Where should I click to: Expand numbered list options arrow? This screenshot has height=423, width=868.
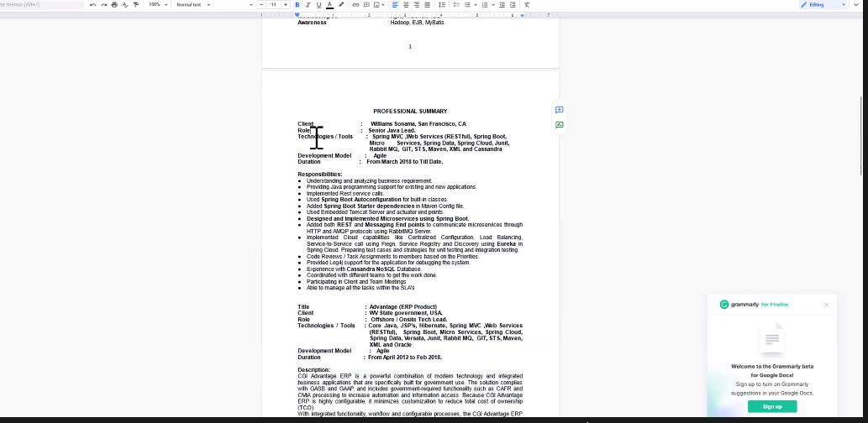point(492,4)
